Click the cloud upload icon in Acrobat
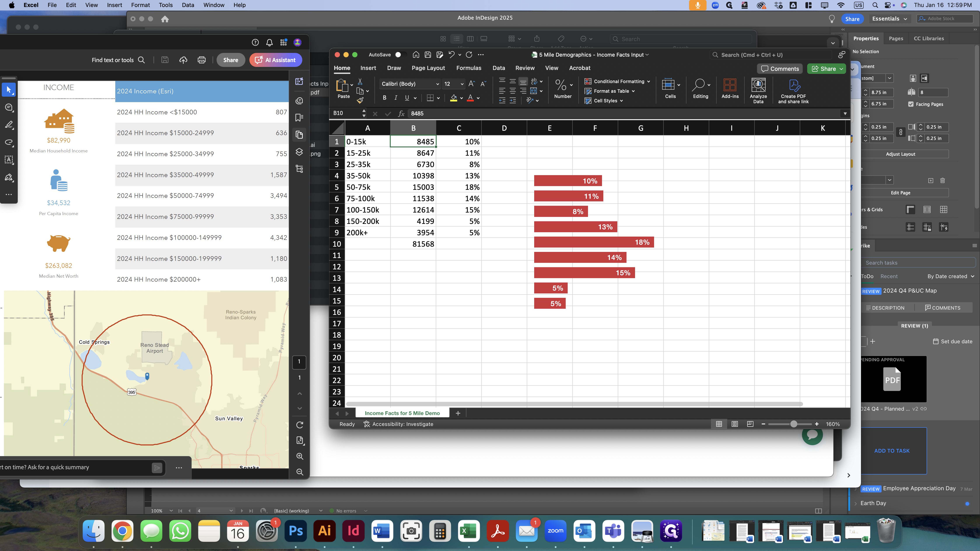Screen dimensions: 980x551 click(x=183, y=60)
